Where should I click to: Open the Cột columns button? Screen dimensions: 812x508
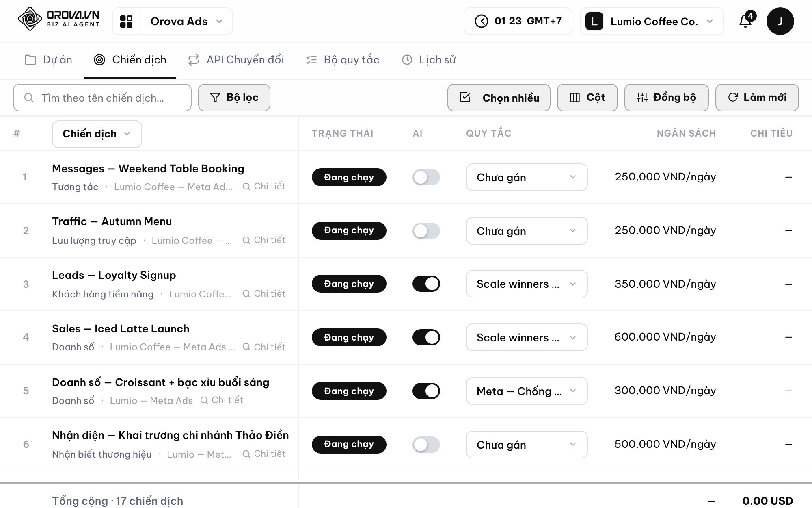(587, 98)
